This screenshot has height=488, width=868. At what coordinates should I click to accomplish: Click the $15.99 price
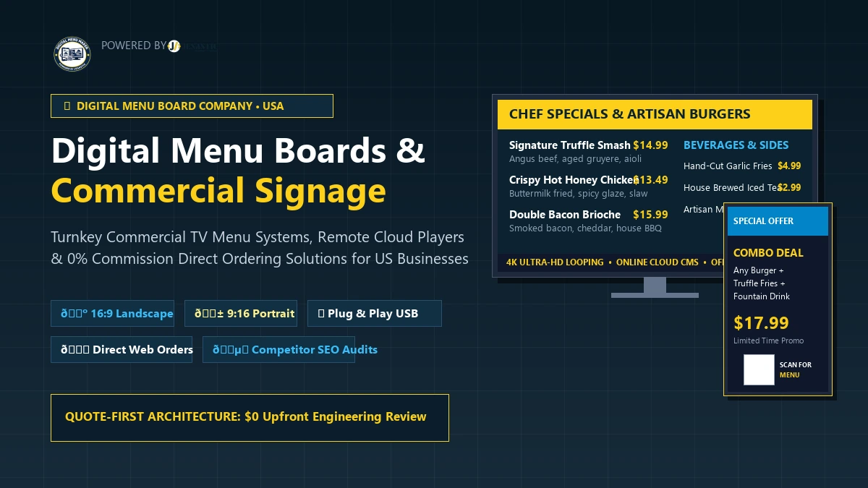(650, 215)
